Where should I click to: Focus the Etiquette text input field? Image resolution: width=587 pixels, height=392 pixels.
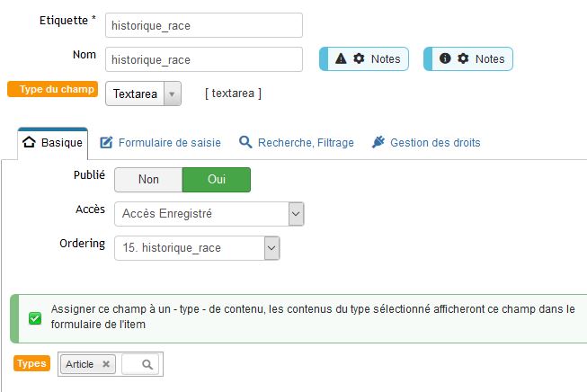(204, 25)
